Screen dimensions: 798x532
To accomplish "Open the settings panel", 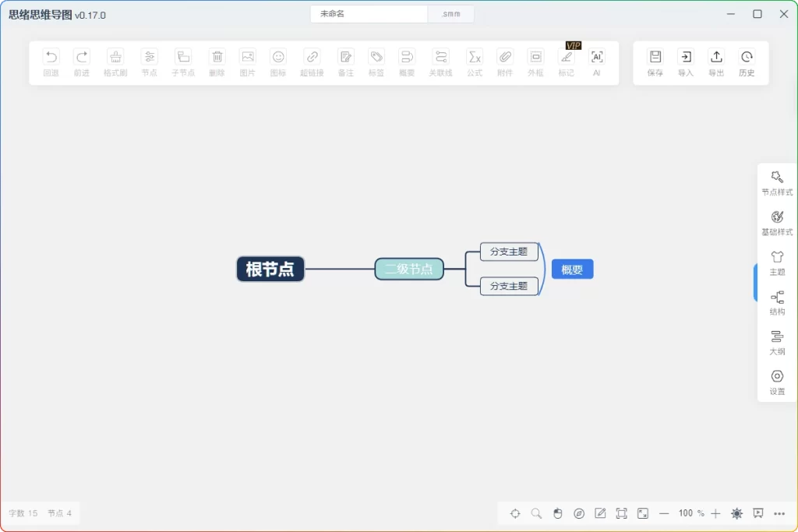I will pos(776,382).
